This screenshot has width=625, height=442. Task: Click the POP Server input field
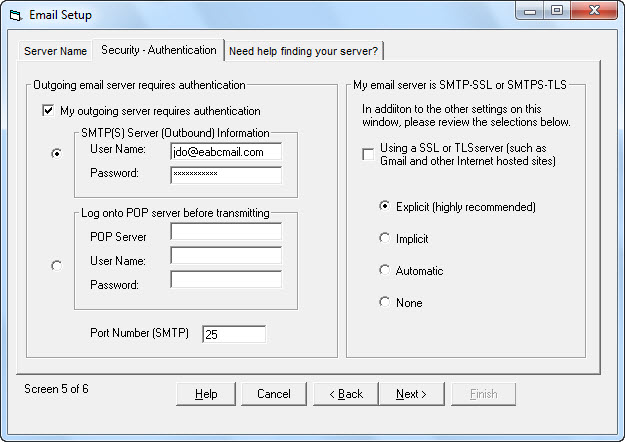coord(226,232)
